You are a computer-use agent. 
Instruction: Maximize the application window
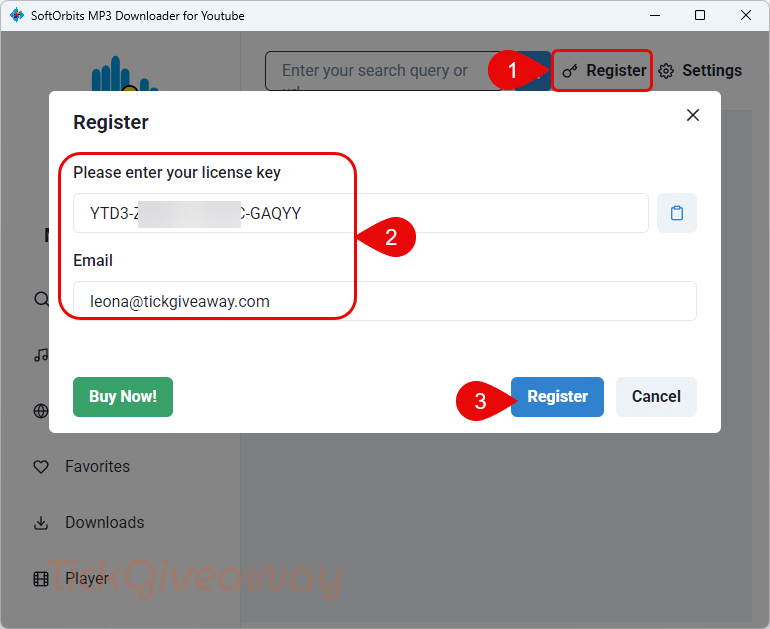tap(700, 15)
